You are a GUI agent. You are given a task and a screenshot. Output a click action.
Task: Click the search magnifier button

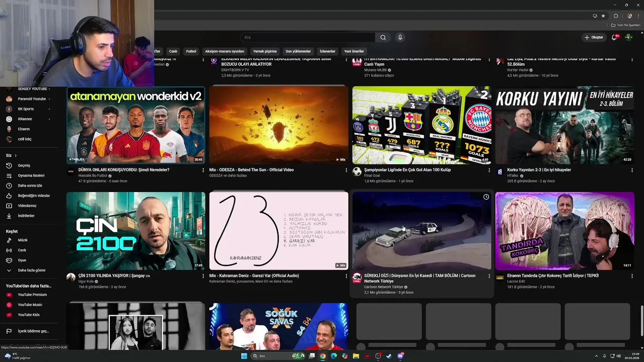pyautogui.click(x=383, y=37)
